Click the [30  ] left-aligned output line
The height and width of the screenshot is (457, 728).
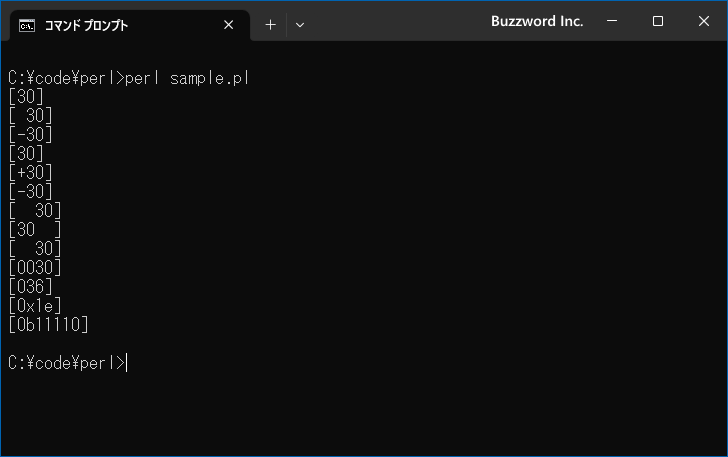pos(35,229)
